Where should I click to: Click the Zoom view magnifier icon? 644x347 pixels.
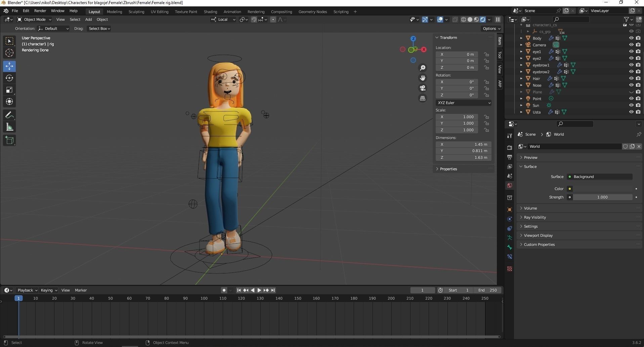(423, 68)
